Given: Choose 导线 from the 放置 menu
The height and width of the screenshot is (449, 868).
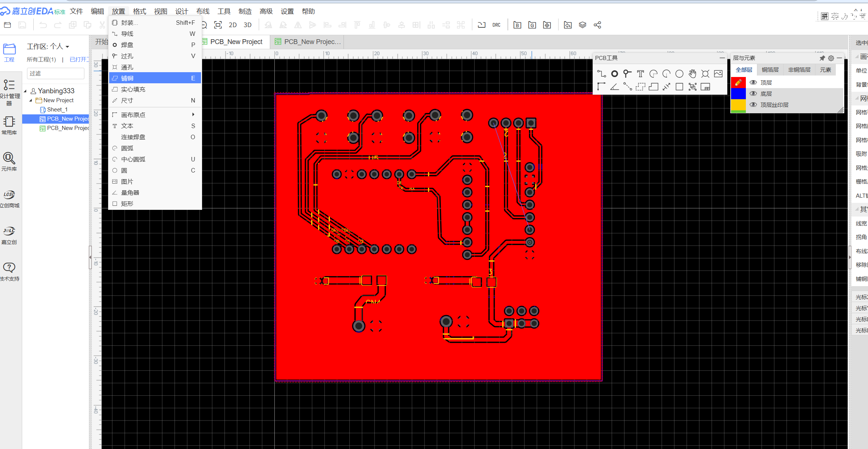Looking at the screenshot, I should point(155,34).
